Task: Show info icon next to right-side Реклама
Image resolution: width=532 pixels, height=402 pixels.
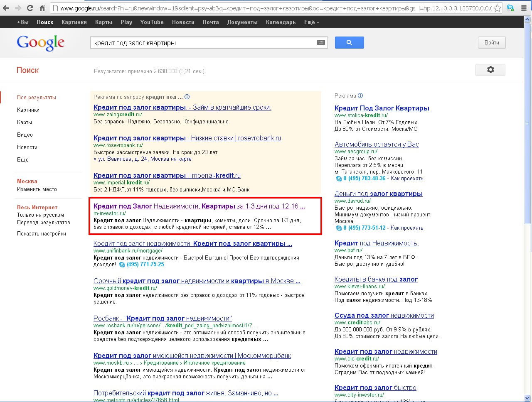Action: pos(360,96)
